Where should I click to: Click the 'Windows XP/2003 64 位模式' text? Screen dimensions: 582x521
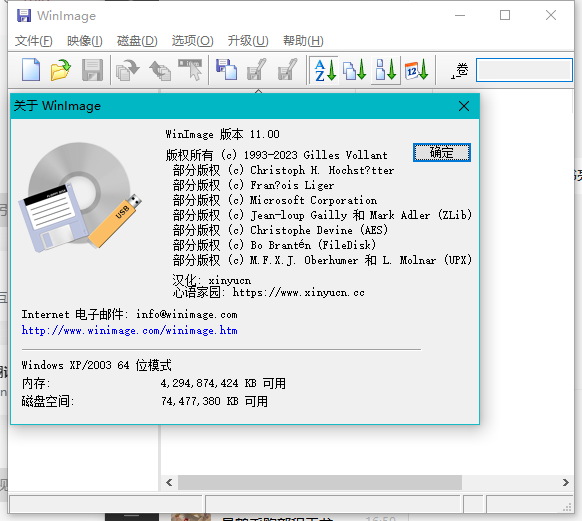click(x=97, y=365)
